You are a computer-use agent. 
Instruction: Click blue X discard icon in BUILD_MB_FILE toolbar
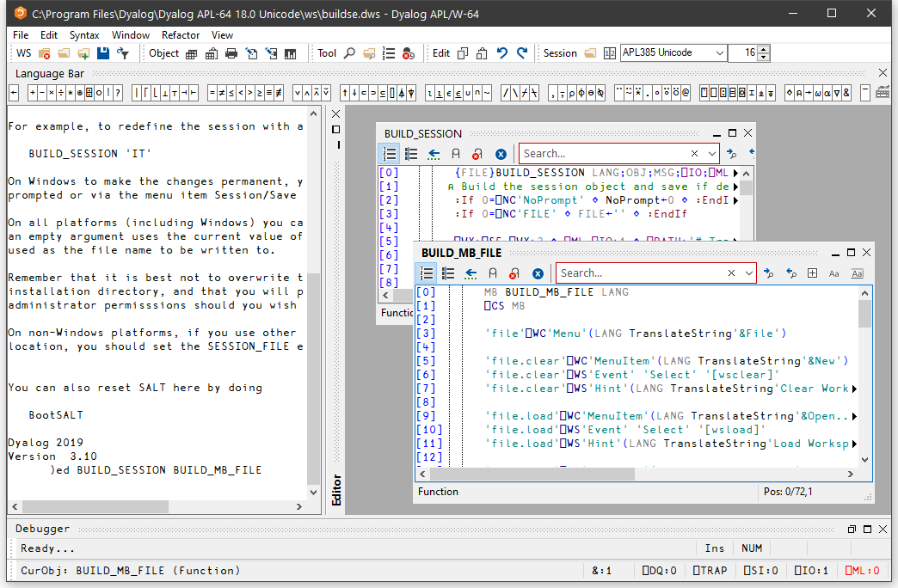pos(538,273)
